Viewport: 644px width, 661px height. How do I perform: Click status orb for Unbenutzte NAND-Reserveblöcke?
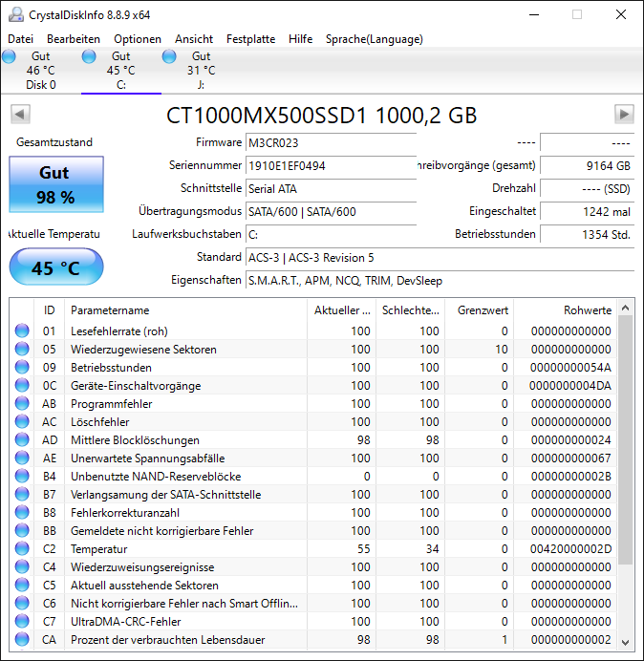click(22, 476)
